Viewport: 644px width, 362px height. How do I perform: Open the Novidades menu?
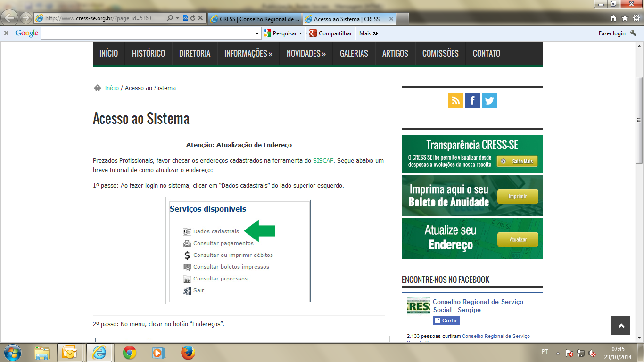pyautogui.click(x=306, y=53)
